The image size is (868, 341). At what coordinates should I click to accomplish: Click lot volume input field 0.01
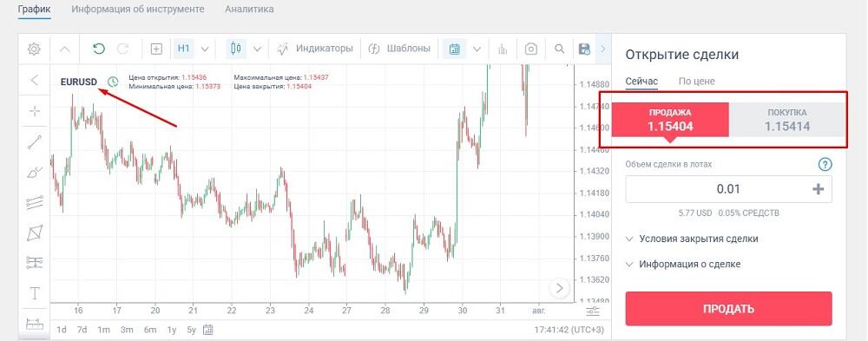tap(728, 189)
